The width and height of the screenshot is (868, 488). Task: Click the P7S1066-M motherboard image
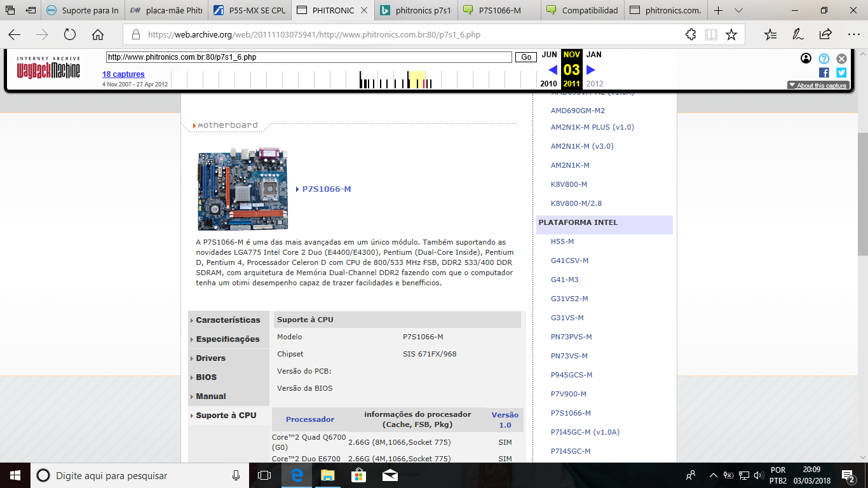pos(243,189)
